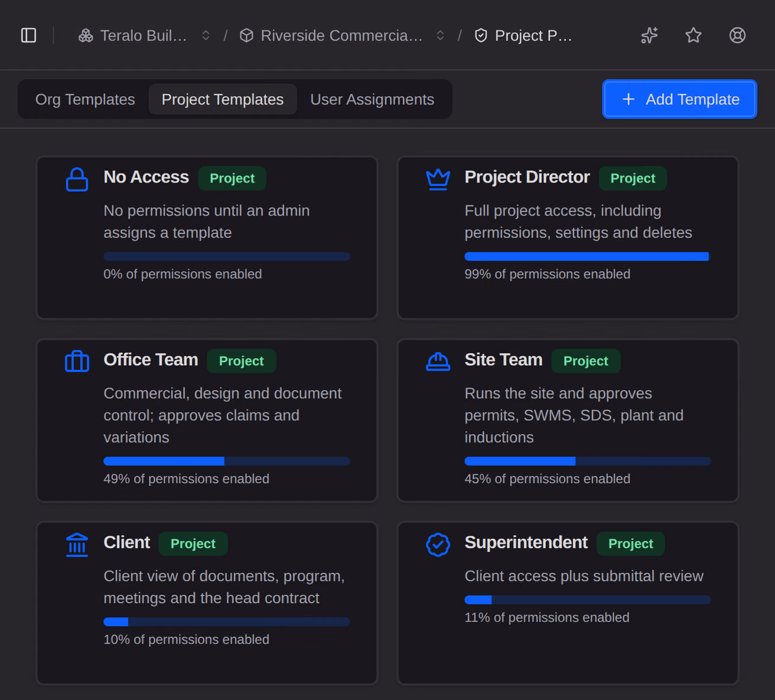
Task: Open the Office Team template title
Action: [x=151, y=360]
